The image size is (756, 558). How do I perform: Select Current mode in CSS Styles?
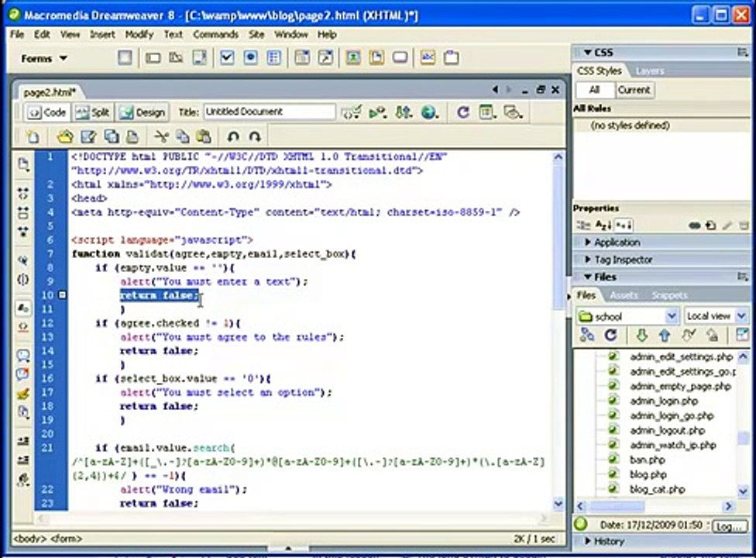(x=634, y=90)
